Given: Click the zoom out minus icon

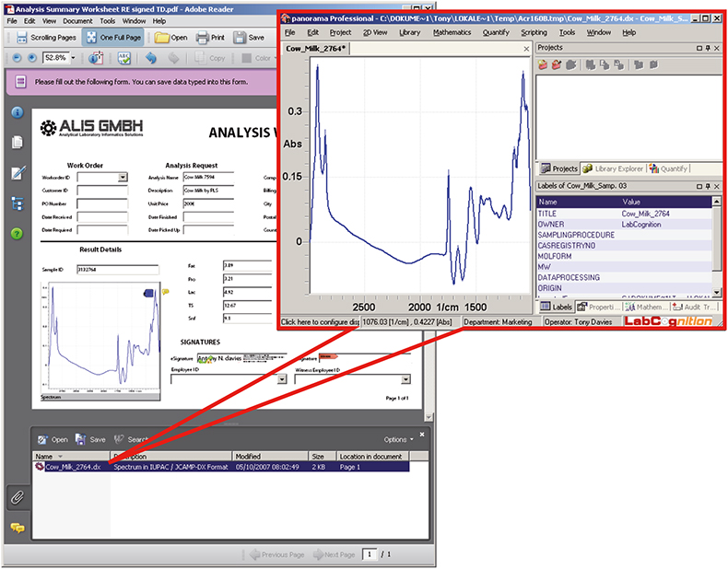Looking at the screenshot, I should 15,58.
